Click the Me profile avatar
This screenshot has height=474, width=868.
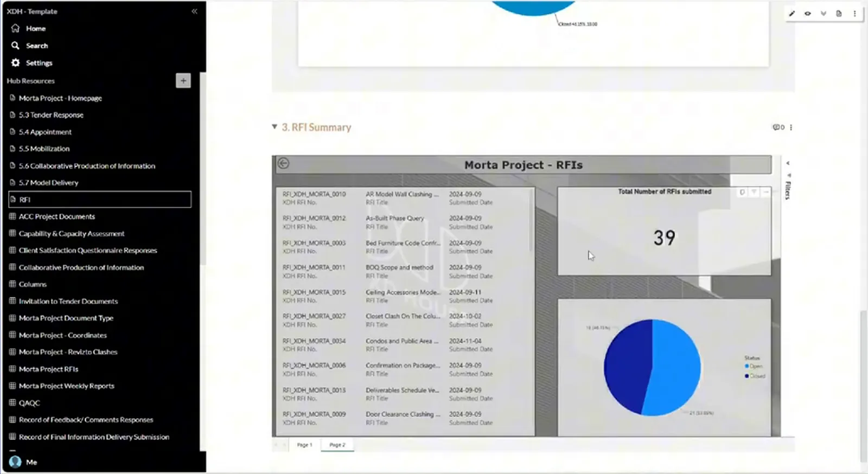pos(15,462)
